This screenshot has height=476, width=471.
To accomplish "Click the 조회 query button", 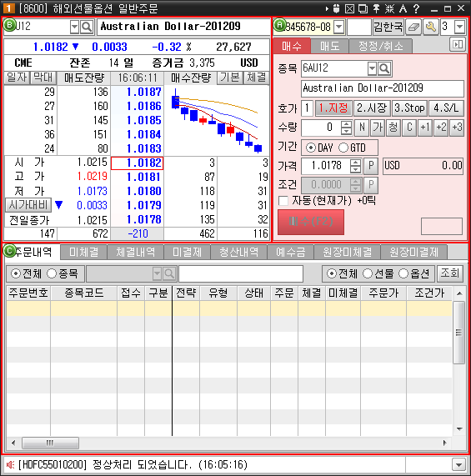I will click(450, 273).
